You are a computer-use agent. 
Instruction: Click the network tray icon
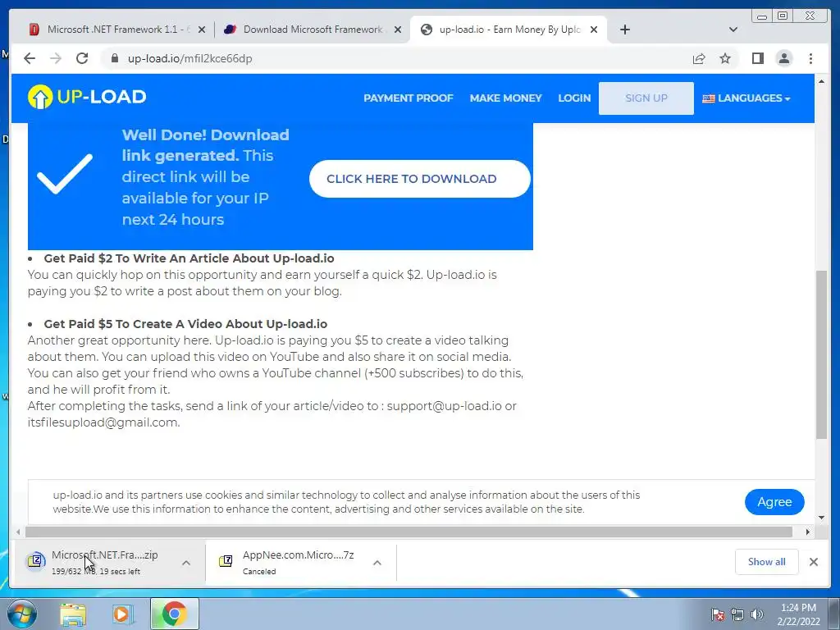click(x=737, y=614)
